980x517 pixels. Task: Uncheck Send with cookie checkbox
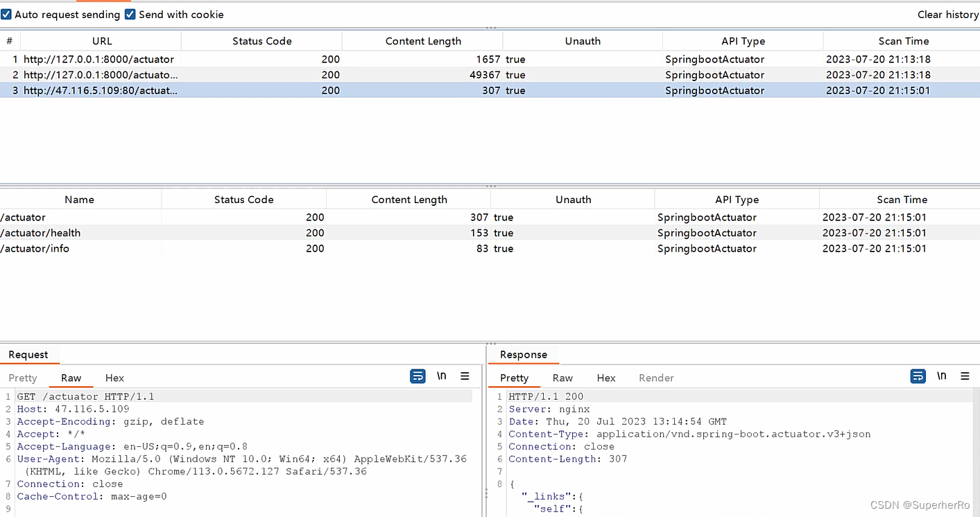tap(130, 14)
